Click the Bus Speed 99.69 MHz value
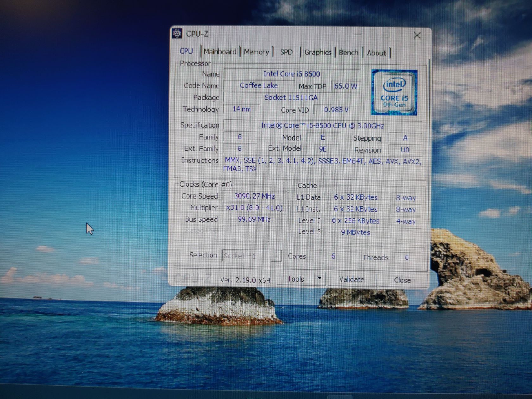The image size is (532, 399). click(254, 219)
